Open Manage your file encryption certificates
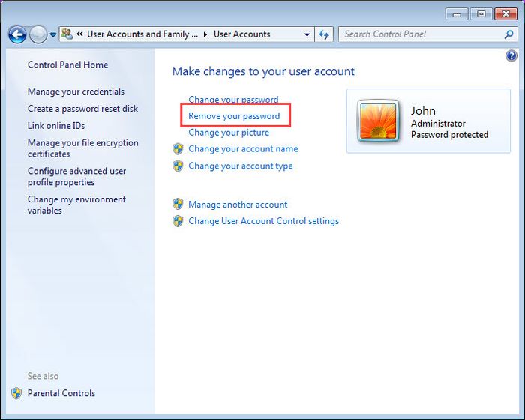 (x=83, y=148)
